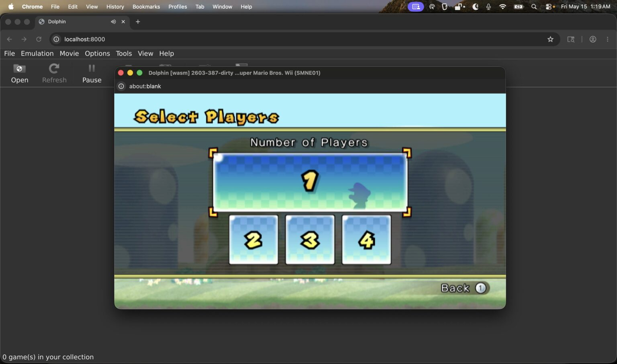Image resolution: width=617 pixels, height=364 pixels.
Task: Open the Chrome profile avatar icon
Action: [593, 39]
